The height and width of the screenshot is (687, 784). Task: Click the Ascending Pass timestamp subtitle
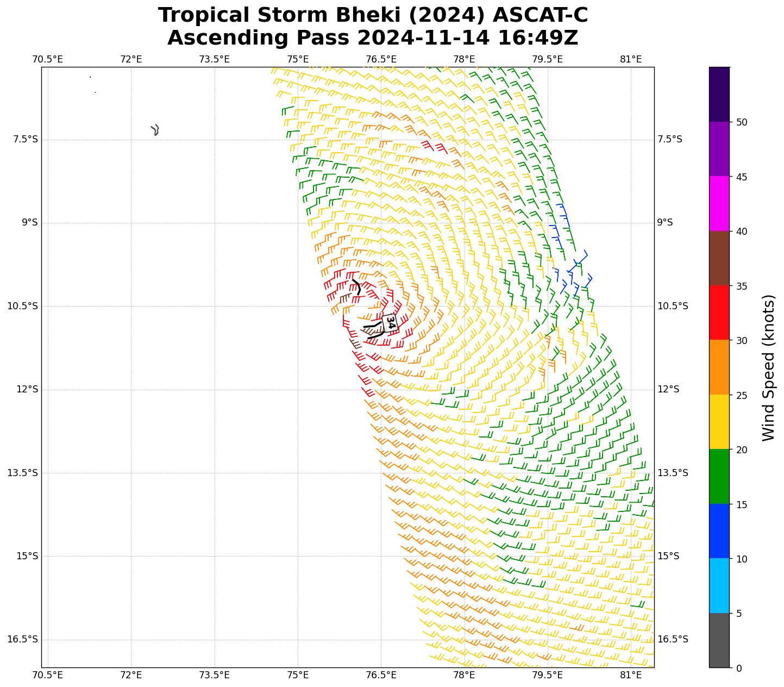373,38
